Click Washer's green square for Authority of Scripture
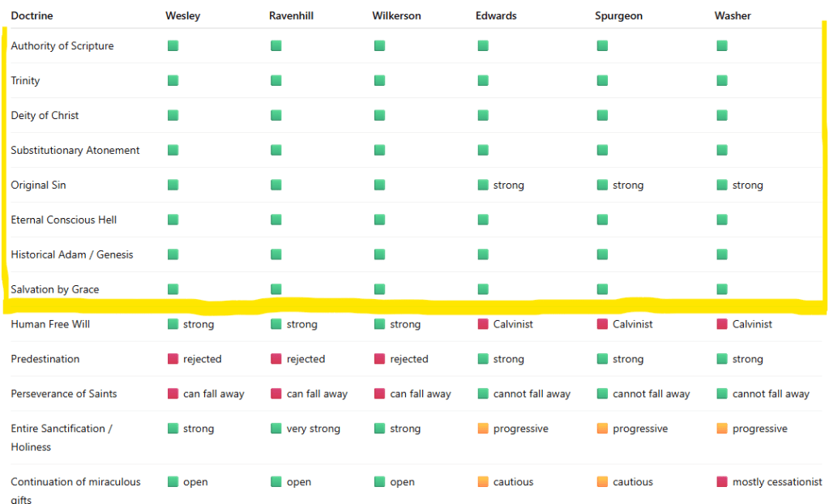The image size is (829, 504). (722, 46)
